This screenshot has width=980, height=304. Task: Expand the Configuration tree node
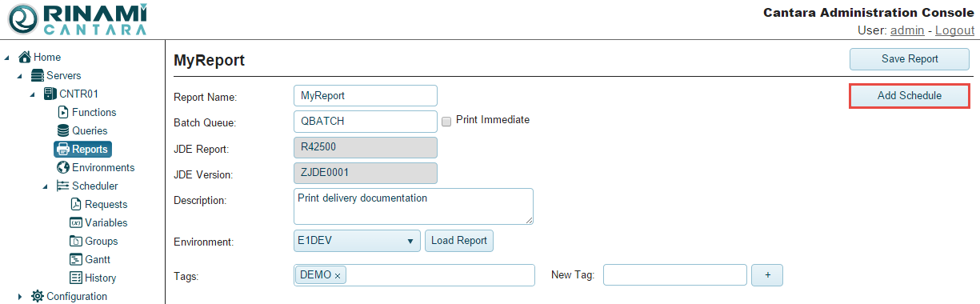coord(19,297)
